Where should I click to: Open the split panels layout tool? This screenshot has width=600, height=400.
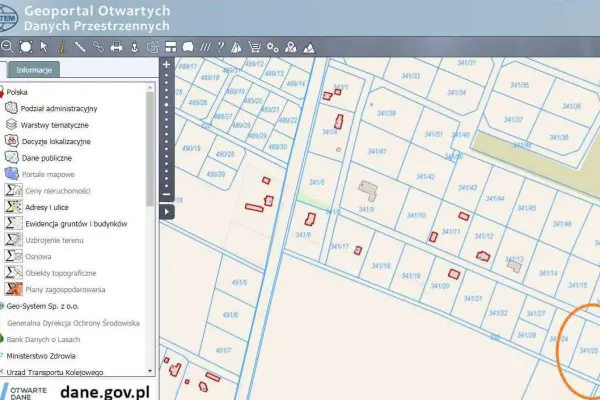click(x=171, y=47)
